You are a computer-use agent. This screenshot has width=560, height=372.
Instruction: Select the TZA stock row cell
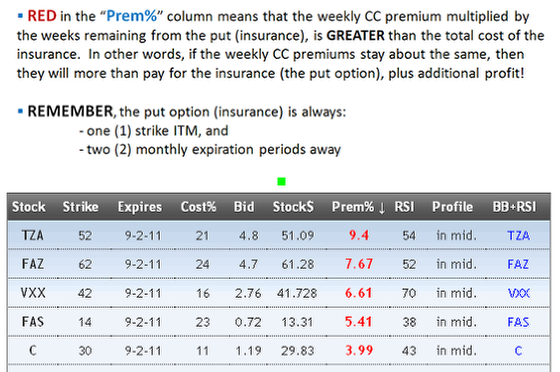pos(32,236)
